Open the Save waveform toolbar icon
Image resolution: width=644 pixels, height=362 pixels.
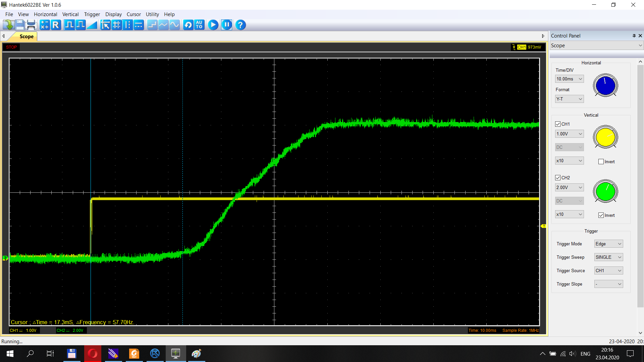pos(20,25)
